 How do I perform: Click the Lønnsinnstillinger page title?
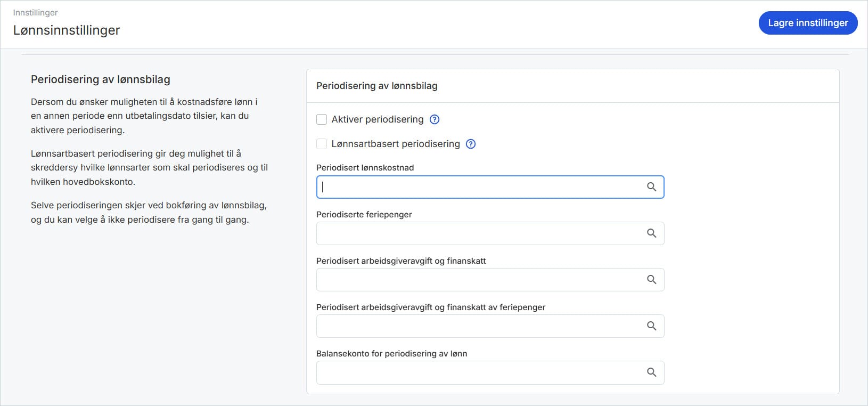point(67,30)
